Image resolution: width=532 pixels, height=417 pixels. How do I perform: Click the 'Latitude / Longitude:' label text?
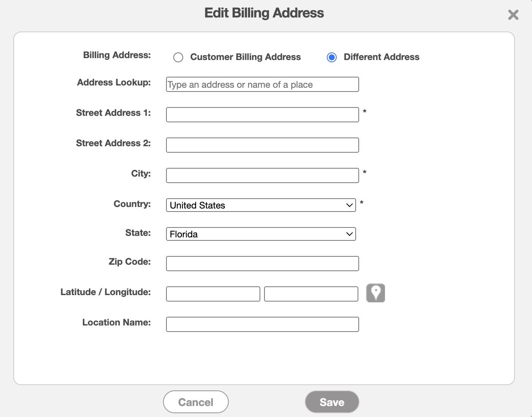pyautogui.click(x=105, y=292)
